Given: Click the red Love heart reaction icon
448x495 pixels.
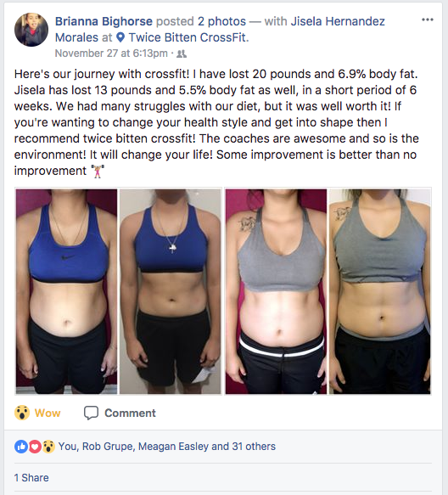Looking at the screenshot, I should (x=35, y=447).
